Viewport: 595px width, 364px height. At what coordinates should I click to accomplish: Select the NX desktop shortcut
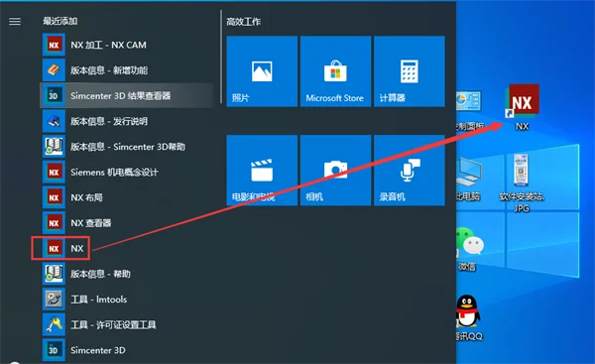point(523,107)
